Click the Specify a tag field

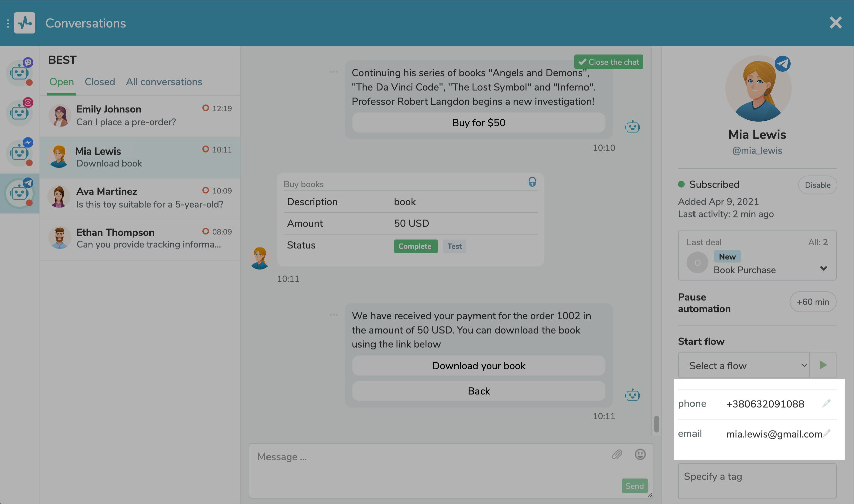click(x=757, y=480)
